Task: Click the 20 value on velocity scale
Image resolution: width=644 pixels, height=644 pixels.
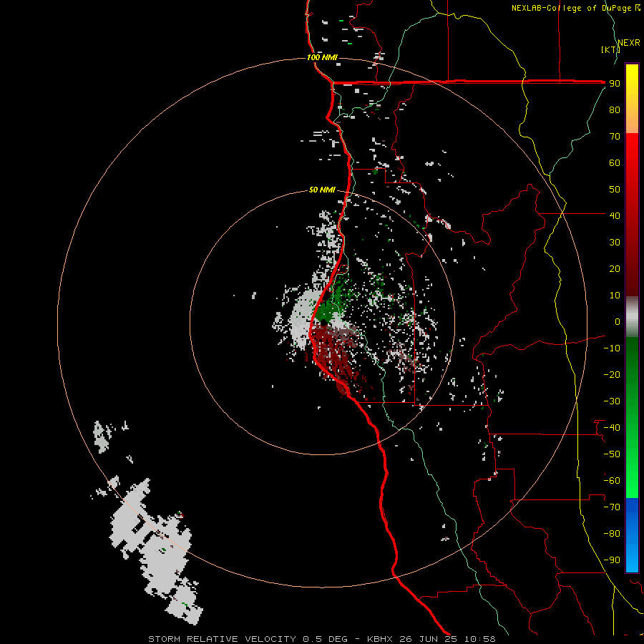Action: click(615, 268)
